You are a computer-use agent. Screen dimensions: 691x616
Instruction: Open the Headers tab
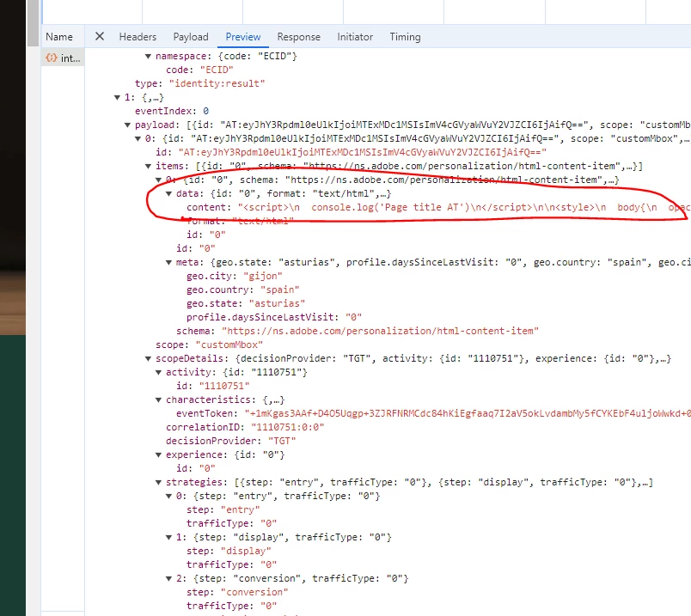138,37
